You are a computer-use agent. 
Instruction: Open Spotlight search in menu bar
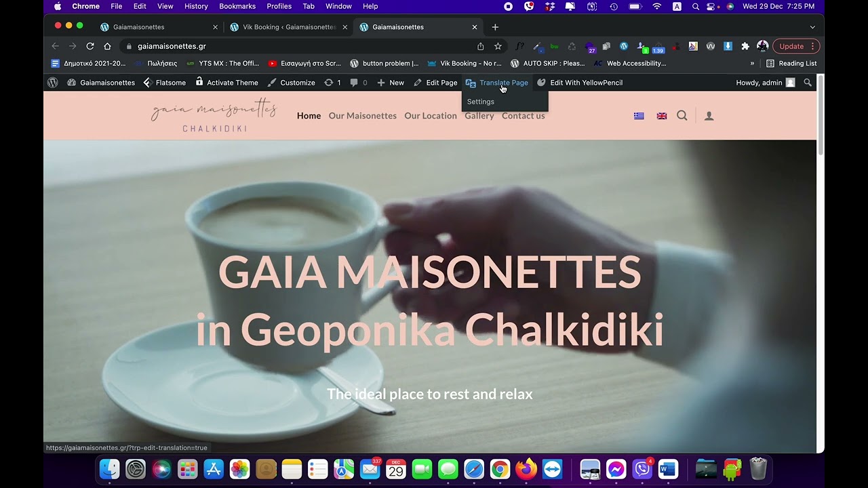pos(696,6)
